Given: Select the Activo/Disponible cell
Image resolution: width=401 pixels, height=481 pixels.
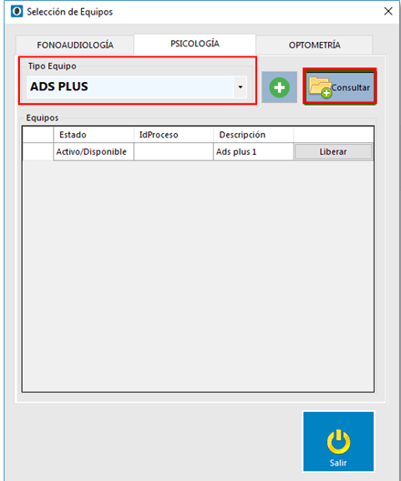Looking at the screenshot, I should tap(93, 152).
